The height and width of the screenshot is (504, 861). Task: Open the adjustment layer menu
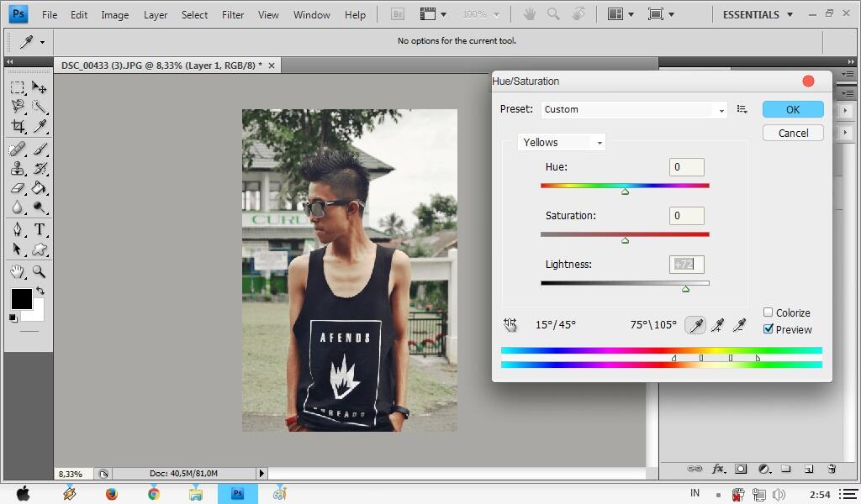click(x=764, y=469)
